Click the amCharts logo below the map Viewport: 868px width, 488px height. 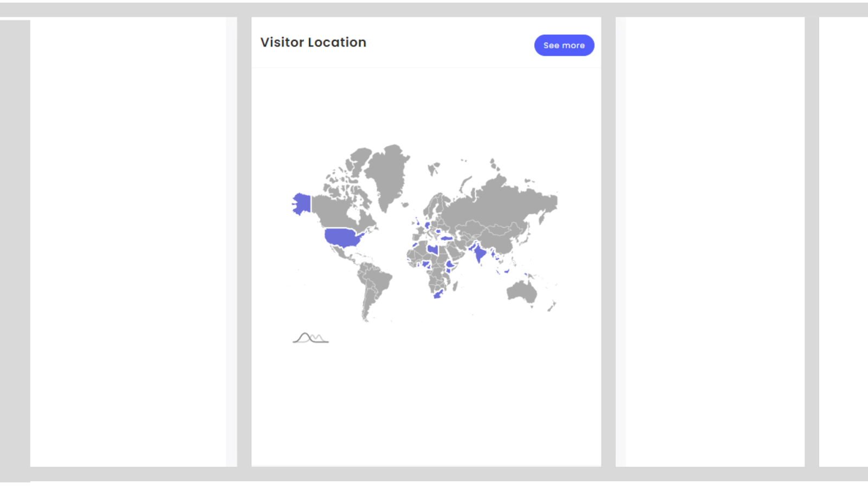[310, 338]
